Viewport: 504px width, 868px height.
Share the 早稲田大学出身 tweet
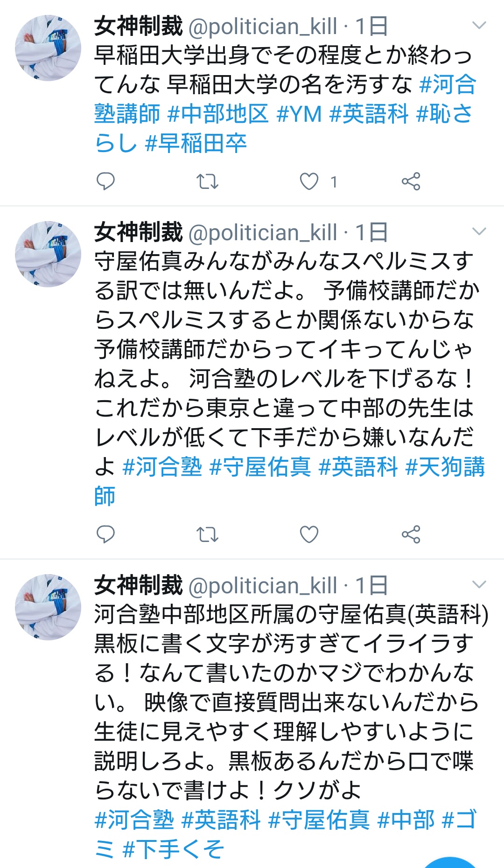[x=411, y=181]
